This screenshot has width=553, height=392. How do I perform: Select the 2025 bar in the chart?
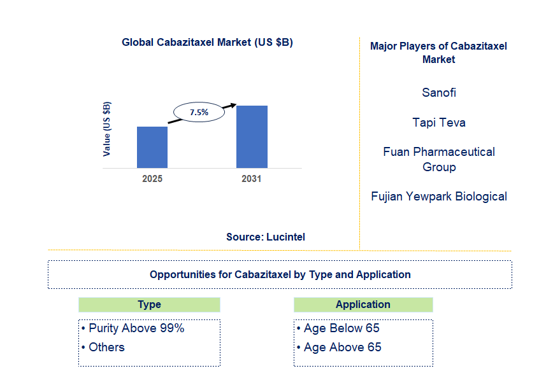[x=152, y=147]
